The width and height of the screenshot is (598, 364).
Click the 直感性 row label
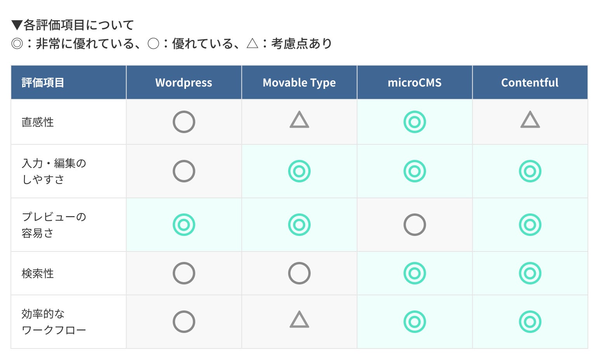point(38,122)
